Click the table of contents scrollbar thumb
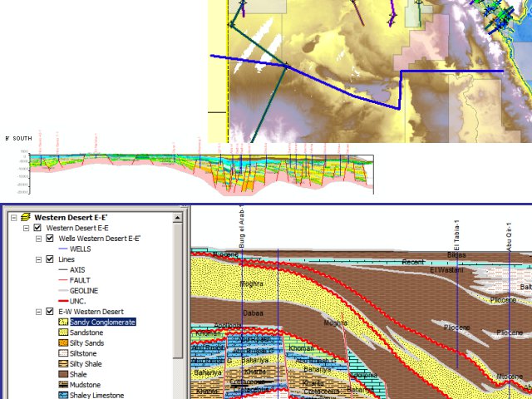532x399 pixels. click(177, 290)
